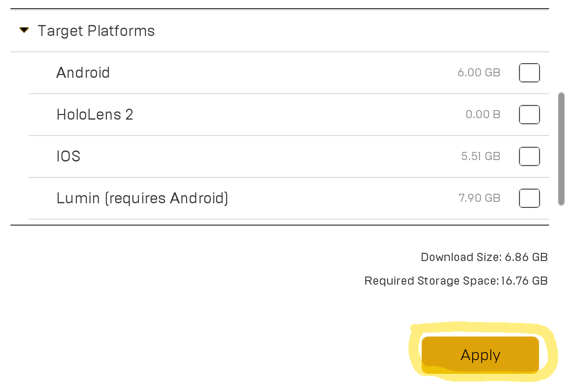Click the 5.51 GB IOS size text
This screenshot has width=585, height=392.
click(x=481, y=156)
